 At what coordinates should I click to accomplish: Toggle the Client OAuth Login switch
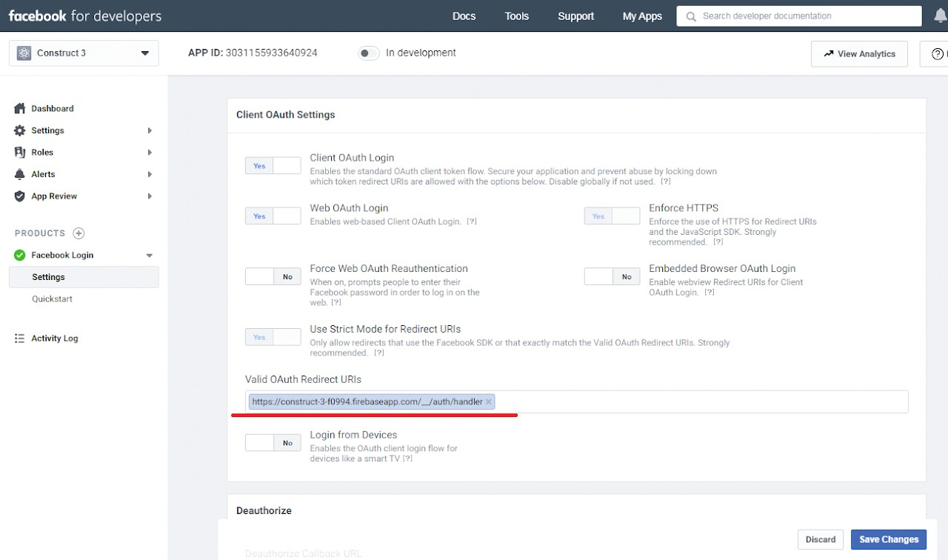click(x=273, y=166)
